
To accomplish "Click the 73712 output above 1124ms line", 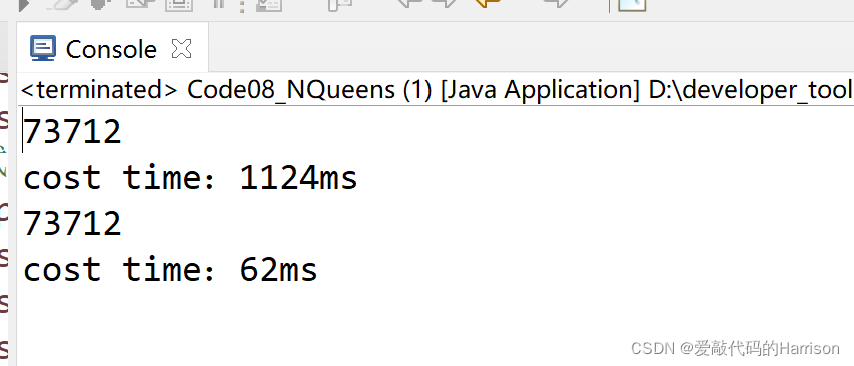I will 72,132.
